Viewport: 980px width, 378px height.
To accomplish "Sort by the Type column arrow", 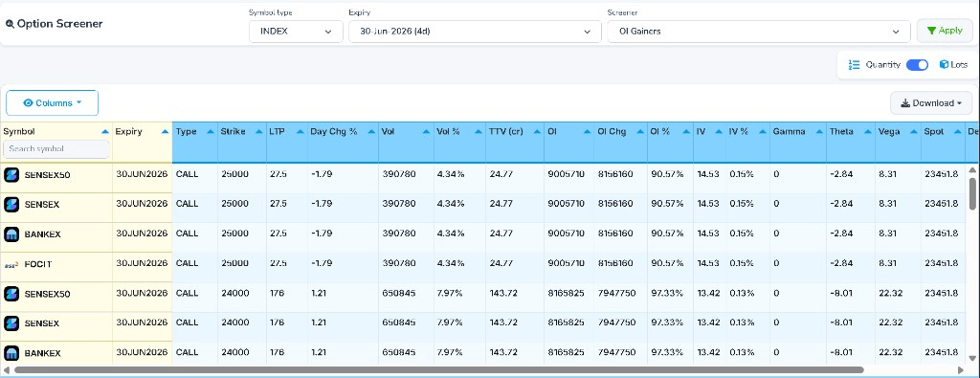I will [210, 132].
